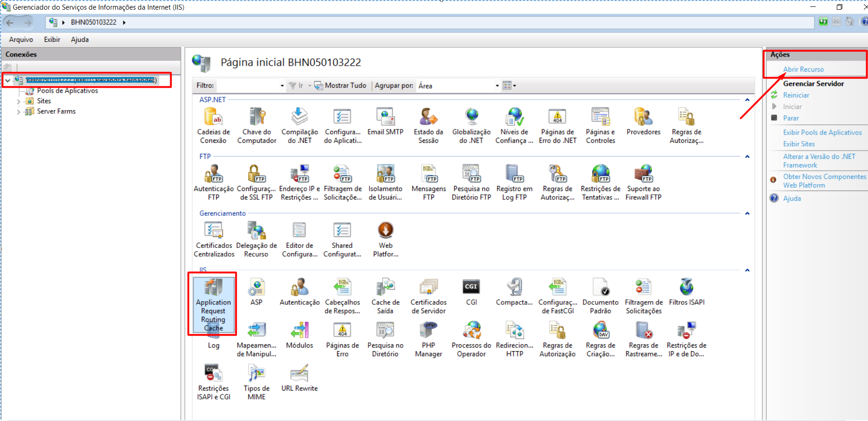Open the Ajuda link in Ações
The height and width of the screenshot is (421, 868).
pyautogui.click(x=792, y=198)
